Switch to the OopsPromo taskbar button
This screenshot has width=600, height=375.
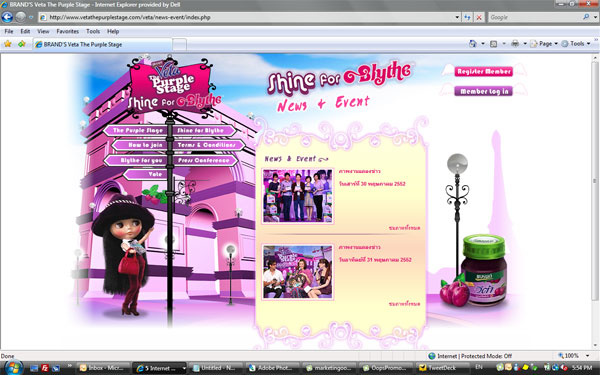385,368
